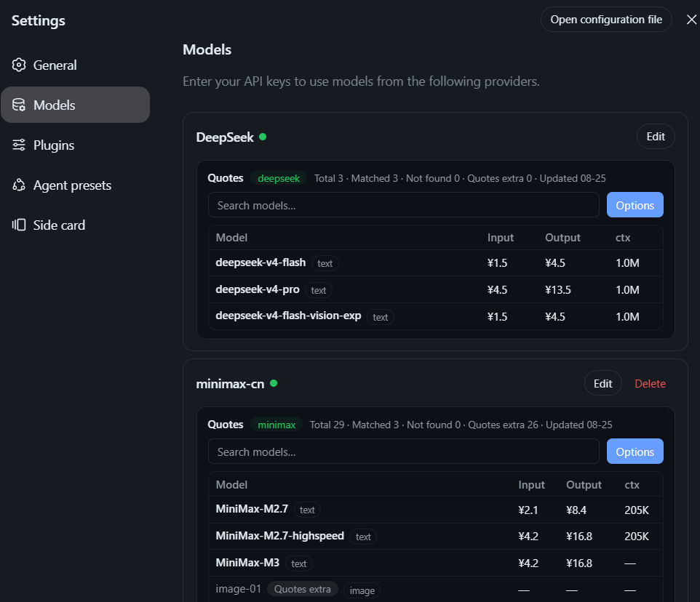Edit the minimax-cn provider
The height and width of the screenshot is (602, 700).
(x=602, y=383)
